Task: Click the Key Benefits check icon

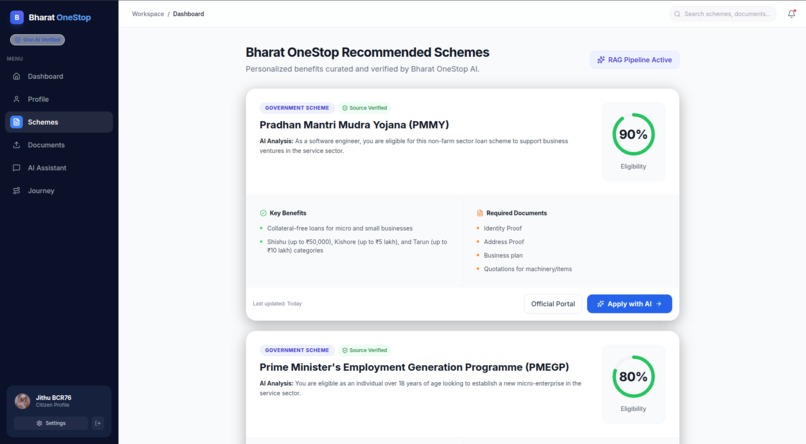Action: click(x=263, y=213)
